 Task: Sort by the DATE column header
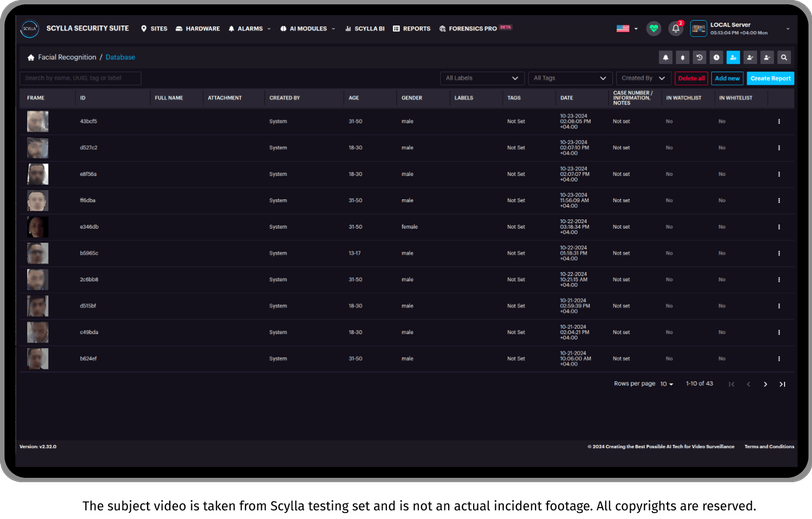(567, 98)
